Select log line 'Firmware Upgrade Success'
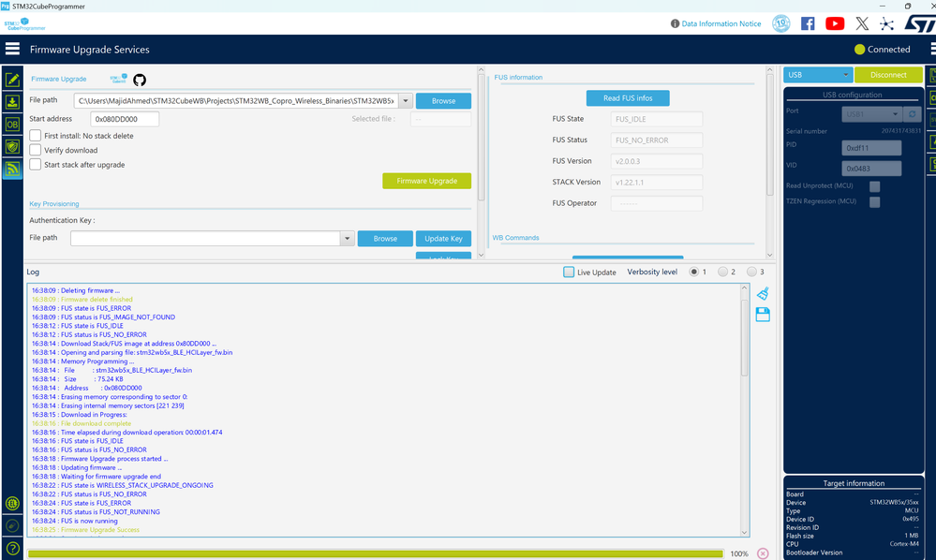936x560 pixels. (85, 530)
